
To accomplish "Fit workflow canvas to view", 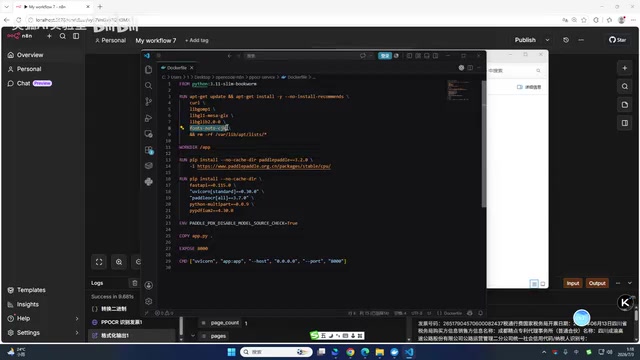I will (99, 262).
